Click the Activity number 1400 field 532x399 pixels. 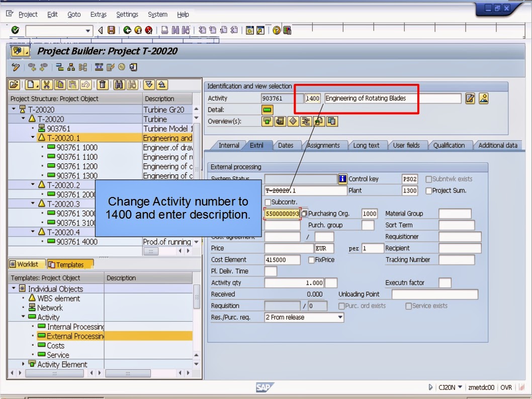[x=312, y=98]
